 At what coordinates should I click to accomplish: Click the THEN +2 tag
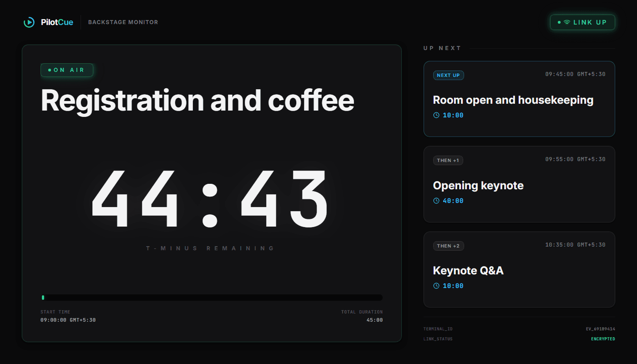449,246
